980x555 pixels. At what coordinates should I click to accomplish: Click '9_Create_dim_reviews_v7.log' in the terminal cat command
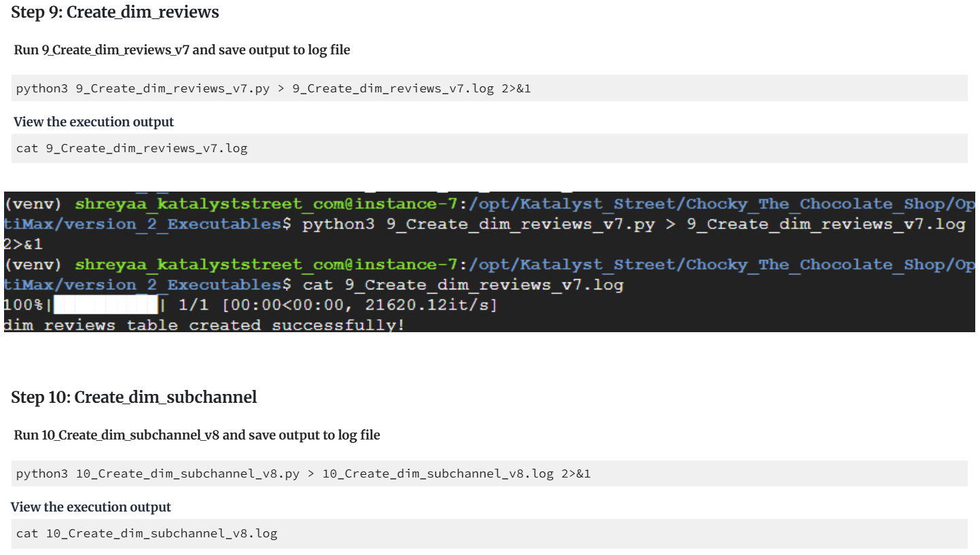484,285
